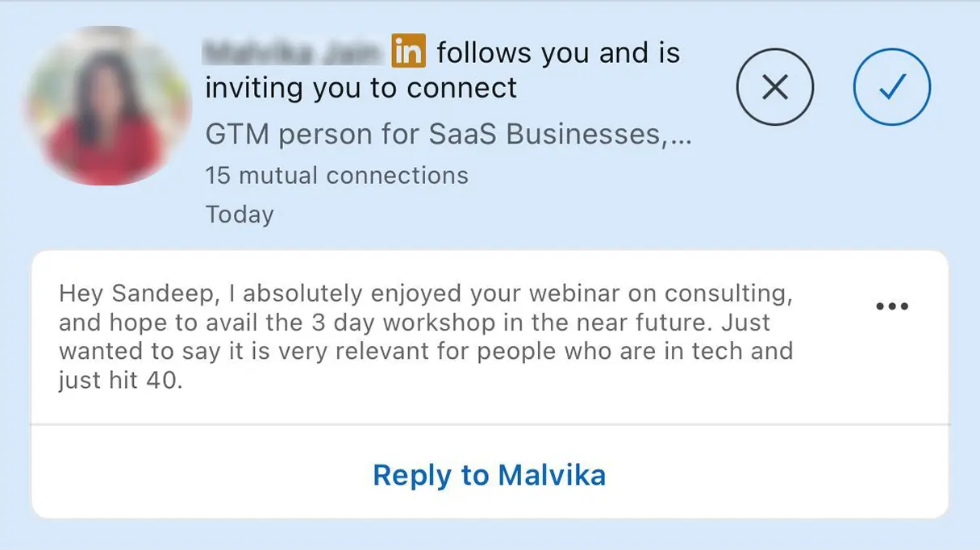Open the three-dot message options menu
Screen dimensions: 980x550
coord(891,306)
